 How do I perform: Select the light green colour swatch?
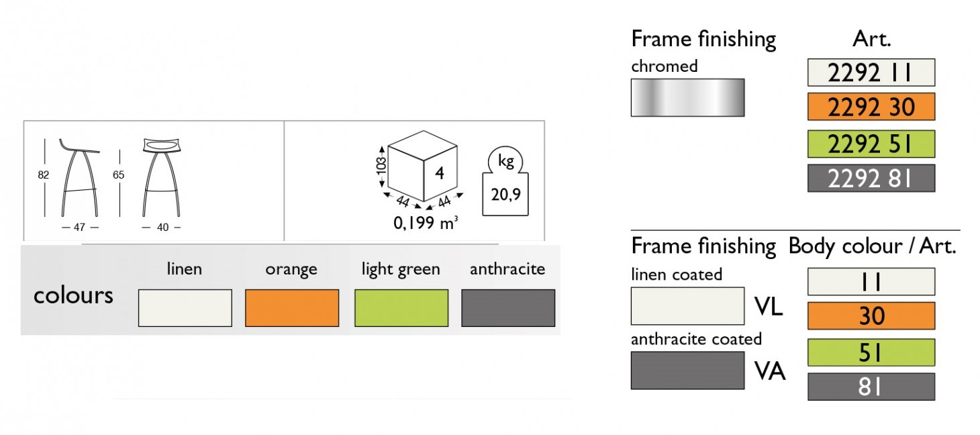[x=401, y=308]
